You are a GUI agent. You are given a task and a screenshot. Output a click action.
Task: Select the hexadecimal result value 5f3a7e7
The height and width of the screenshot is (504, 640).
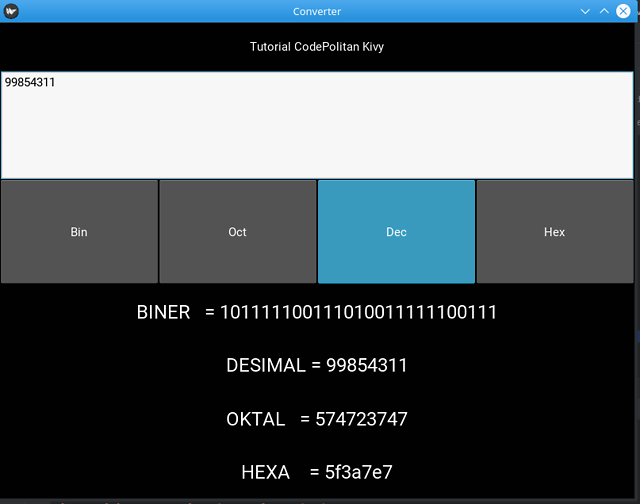[358, 473]
